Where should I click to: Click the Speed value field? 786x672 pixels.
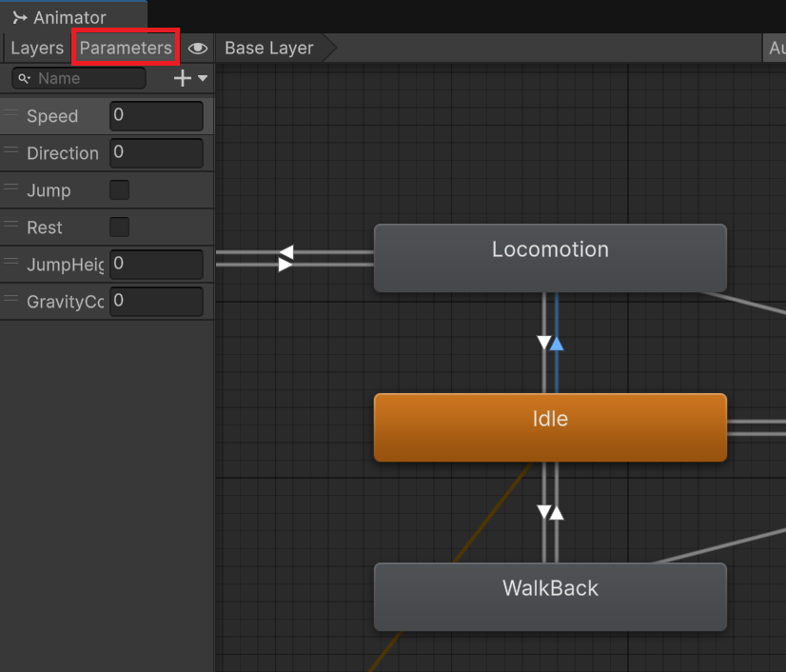[156, 116]
